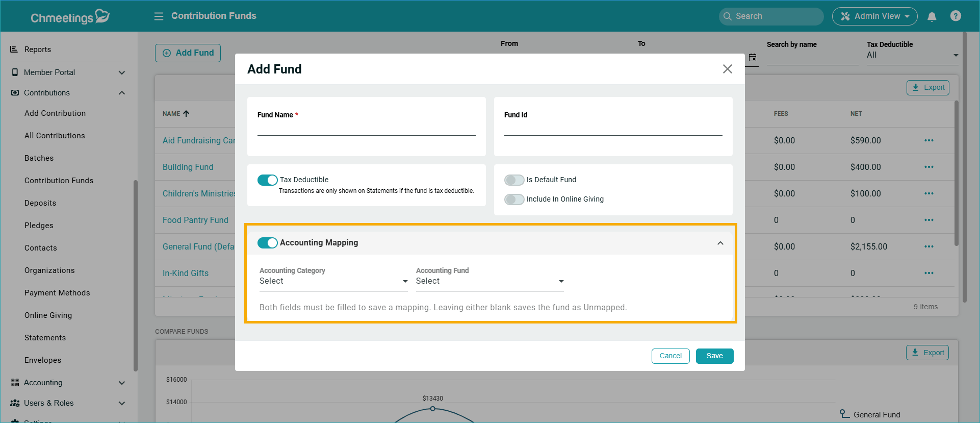Open row actions for Food Pantry Fund row
The width and height of the screenshot is (980, 423).
pyautogui.click(x=929, y=220)
